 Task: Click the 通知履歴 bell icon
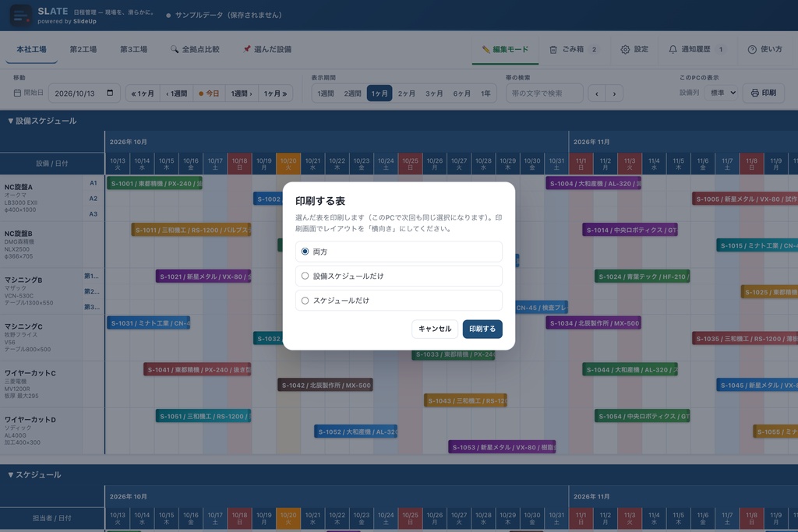(673, 49)
